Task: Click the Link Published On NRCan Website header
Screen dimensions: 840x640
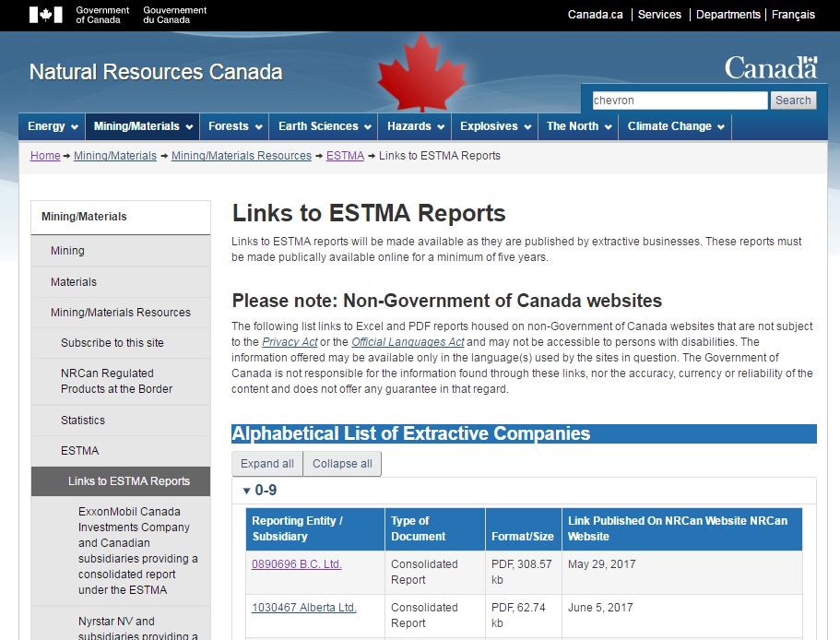Action: click(682, 528)
